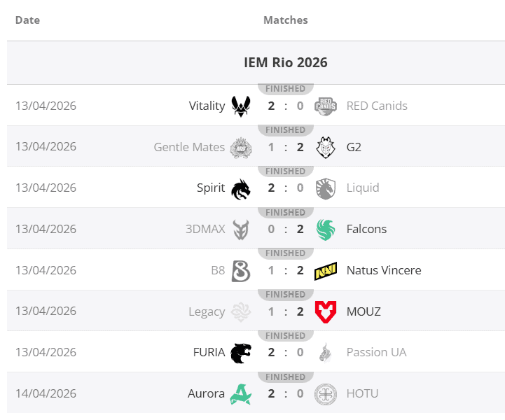505x420 pixels.
Task: Click the MOUZ red heart logo
Action: [x=326, y=311]
